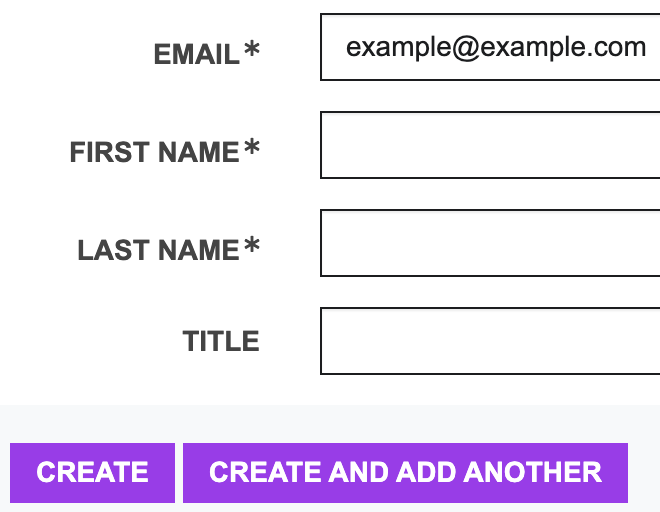Click into the Title text field
This screenshot has height=512, width=660.
coord(490,341)
